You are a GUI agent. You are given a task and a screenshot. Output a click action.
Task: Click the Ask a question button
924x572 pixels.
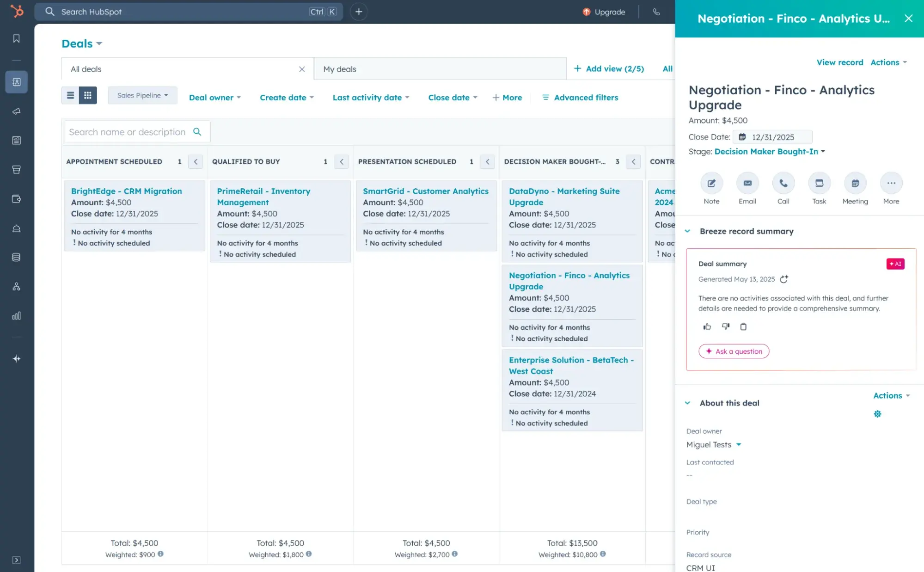734,351
